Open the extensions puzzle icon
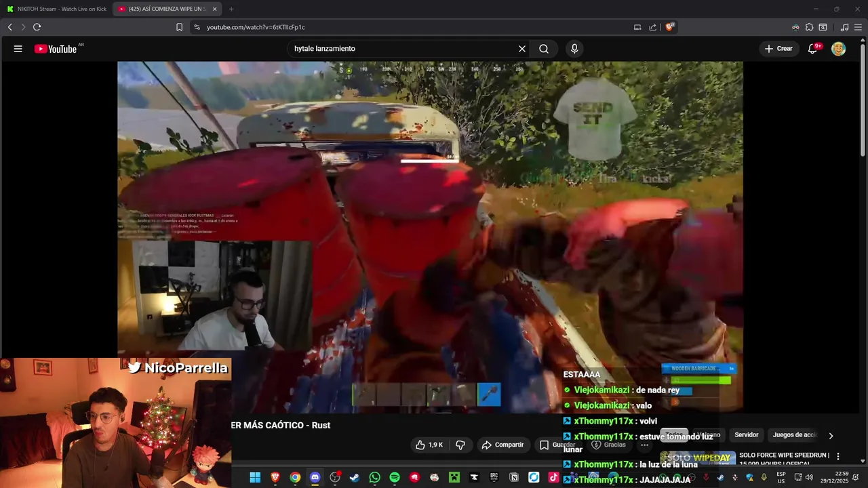The width and height of the screenshot is (868, 488). click(x=809, y=27)
